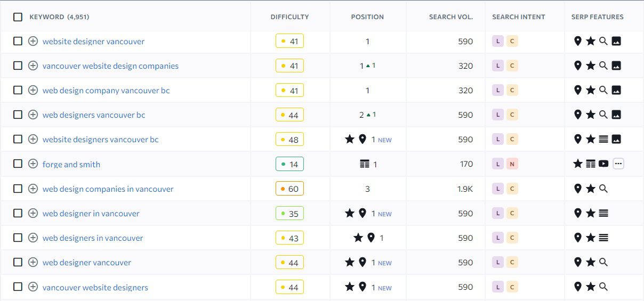Sort keywords by Search Vol. header
This screenshot has width=644, height=301.
450,17
